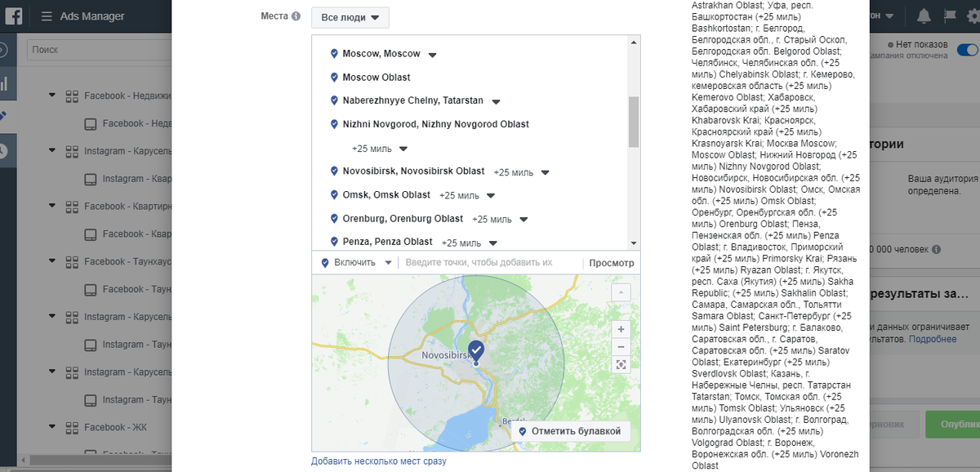Click the Подробнее link
Image resolution: width=980 pixels, height=472 pixels.
933,339
